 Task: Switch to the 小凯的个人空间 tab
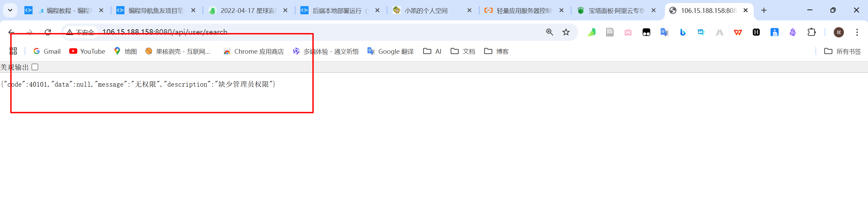tap(426, 11)
